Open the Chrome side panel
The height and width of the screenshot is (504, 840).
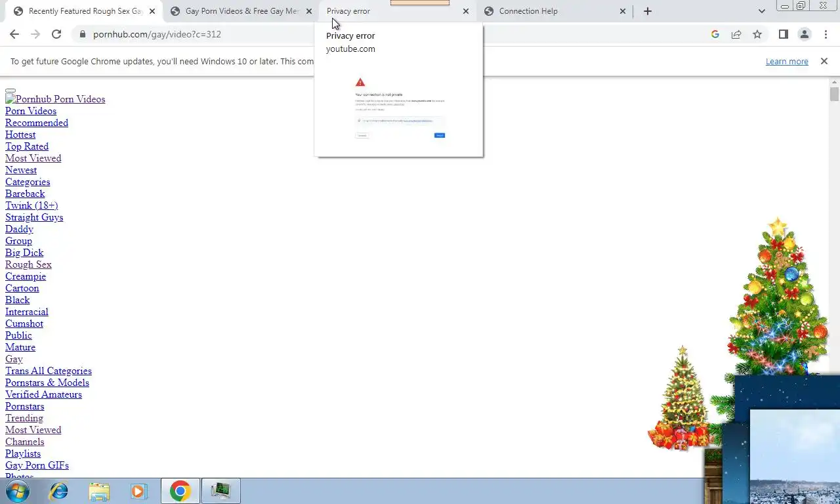click(783, 34)
